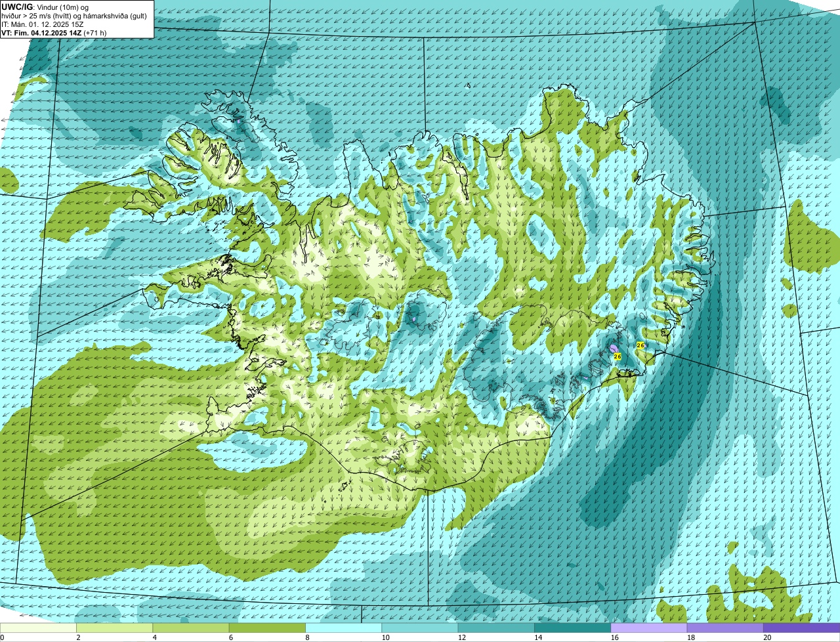Click the legend scale label "0"
840x642 pixels.
tap(2, 637)
